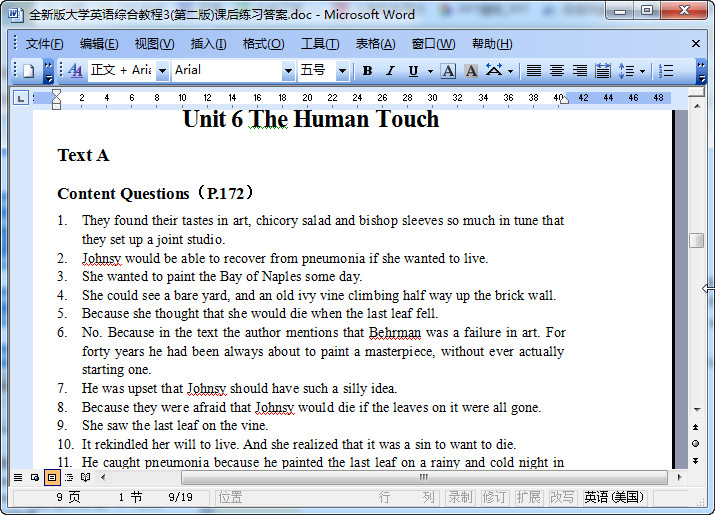The width and height of the screenshot is (715, 515).
Task: Go to next page button
Action: pyautogui.click(x=696, y=461)
